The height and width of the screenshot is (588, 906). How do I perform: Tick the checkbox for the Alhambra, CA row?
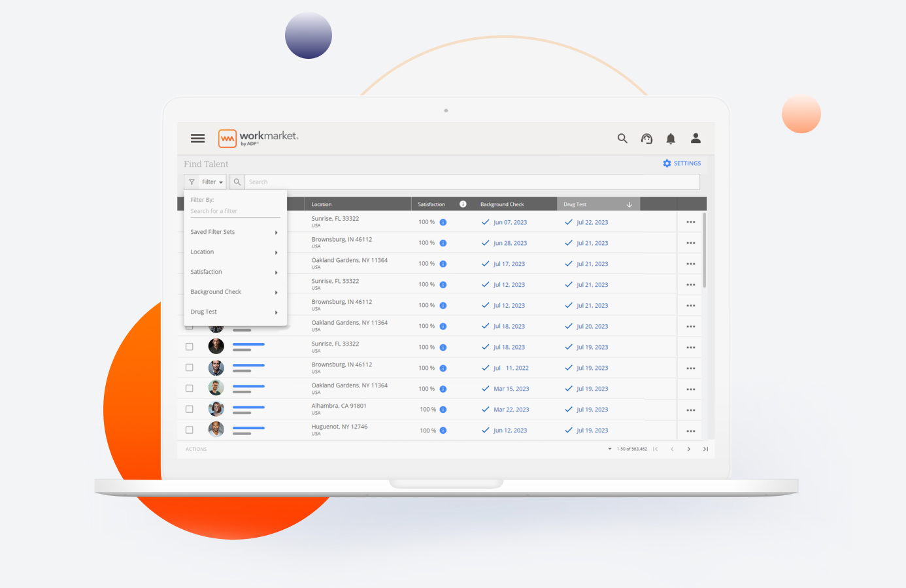190,410
